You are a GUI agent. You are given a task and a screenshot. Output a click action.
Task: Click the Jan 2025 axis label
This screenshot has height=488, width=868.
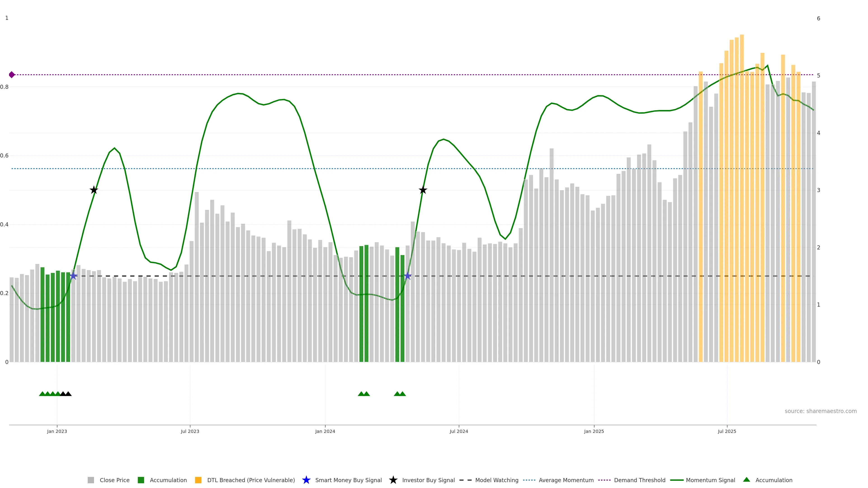tap(594, 432)
